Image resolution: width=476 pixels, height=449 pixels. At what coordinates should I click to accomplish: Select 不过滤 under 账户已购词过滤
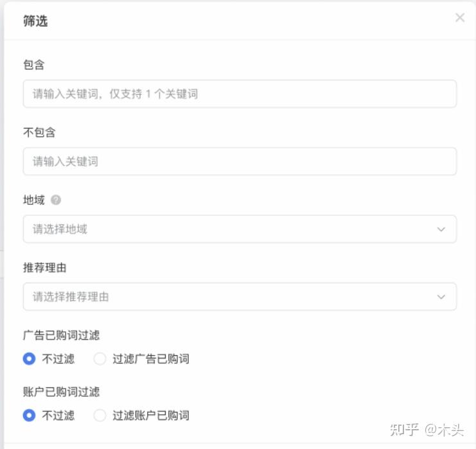29,416
